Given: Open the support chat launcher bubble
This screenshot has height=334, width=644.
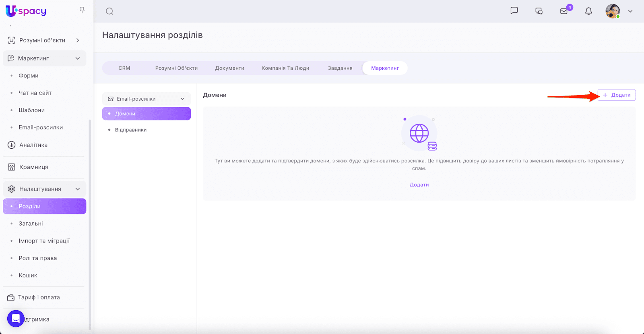Looking at the screenshot, I should click(x=16, y=319).
